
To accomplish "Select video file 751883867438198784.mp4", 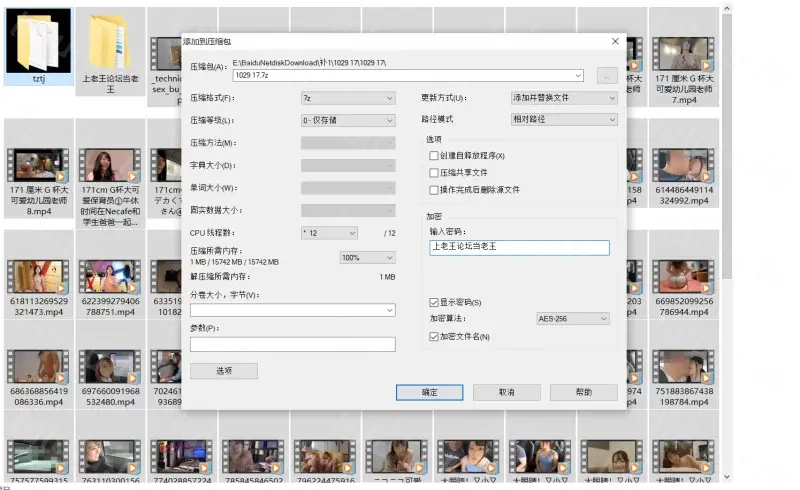I will (684, 367).
